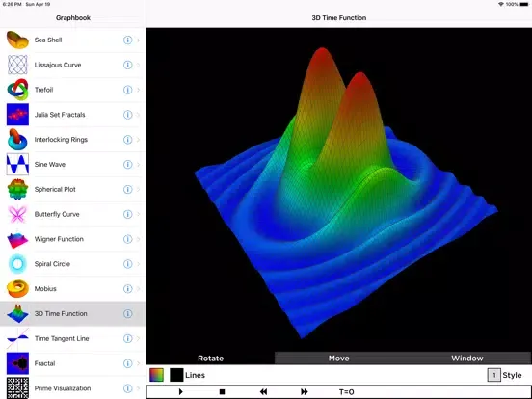This screenshot has width=532, height=399.
Task: Expand the Butterfly Curve row chevron
Action: [x=138, y=214]
